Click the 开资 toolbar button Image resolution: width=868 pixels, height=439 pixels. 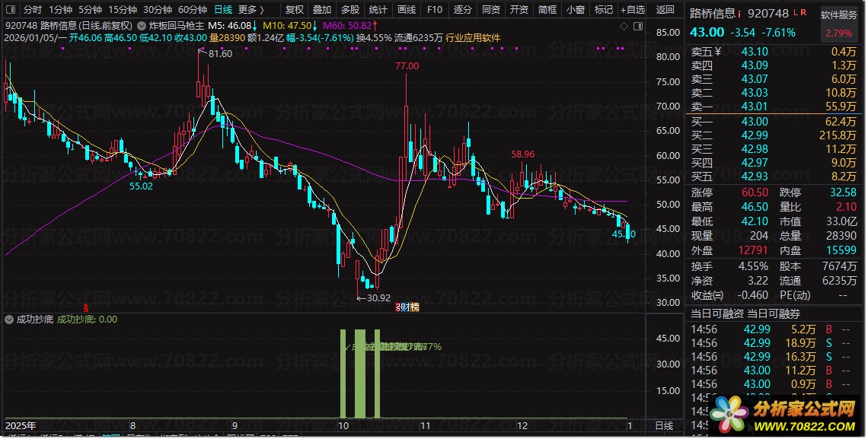[519, 9]
